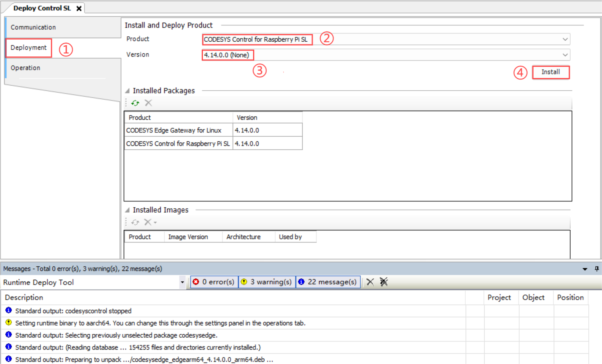Image resolution: width=602 pixels, height=364 pixels.
Task: Sort images by Product column header
Action: (x=145, y=237)
